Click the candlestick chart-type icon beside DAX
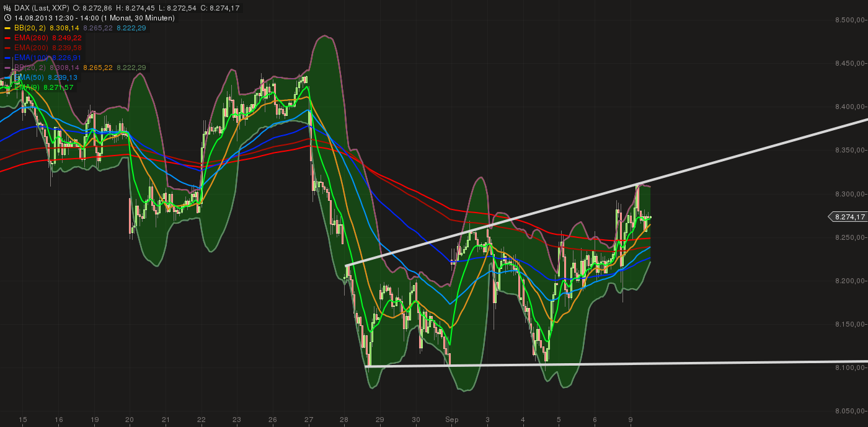 [x=7, y=8]
